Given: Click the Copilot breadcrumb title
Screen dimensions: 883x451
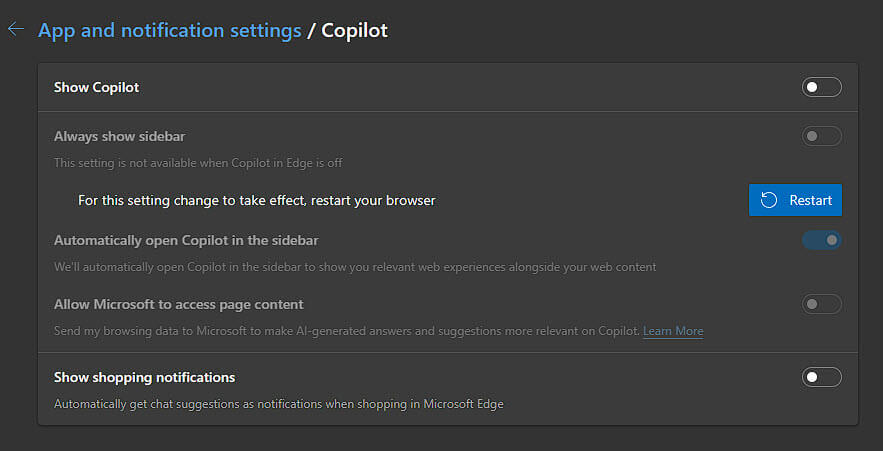Looking at the screenshot, I should [354, 30].
